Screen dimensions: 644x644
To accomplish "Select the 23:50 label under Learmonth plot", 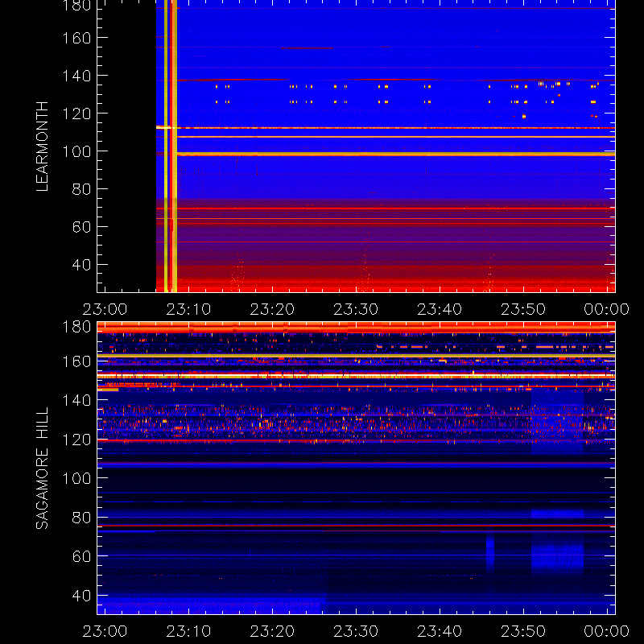I will [523, 309].
